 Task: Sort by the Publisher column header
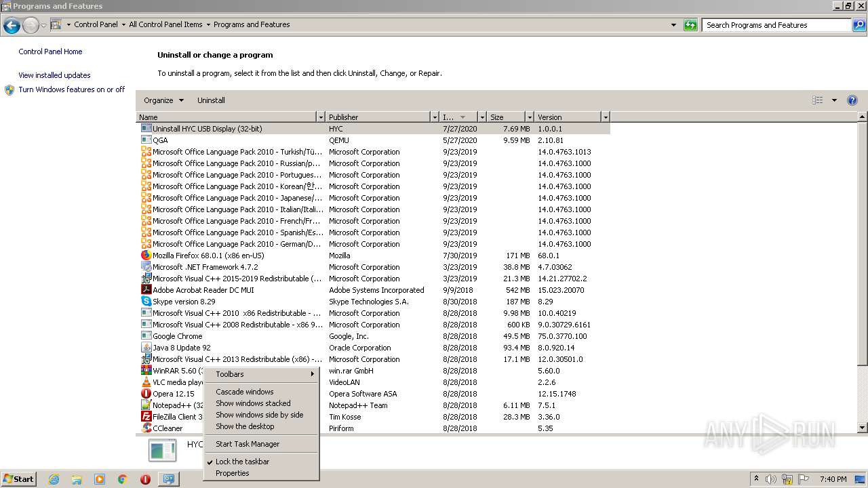click(378, 117)
